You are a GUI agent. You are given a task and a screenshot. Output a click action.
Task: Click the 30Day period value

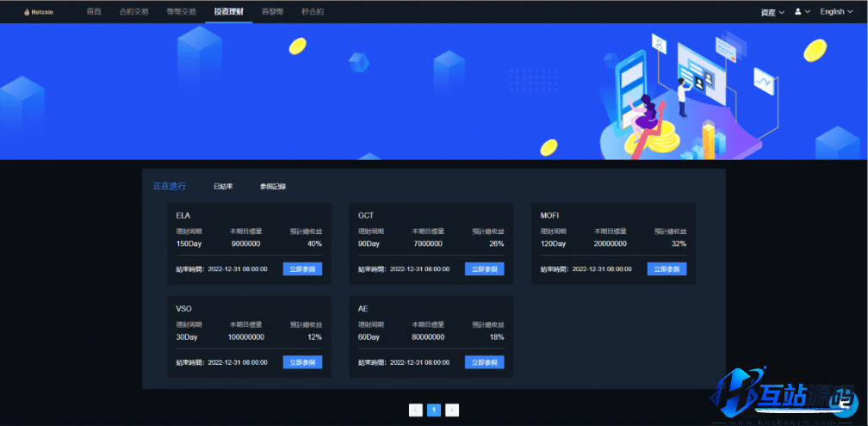(x=187, y=337)
